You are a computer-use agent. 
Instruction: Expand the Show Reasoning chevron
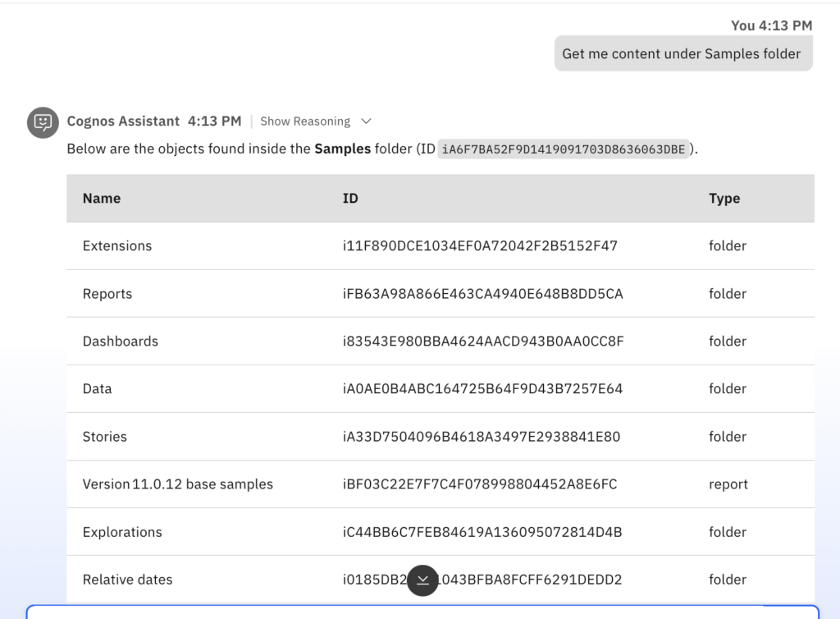(x=366, y=122)
